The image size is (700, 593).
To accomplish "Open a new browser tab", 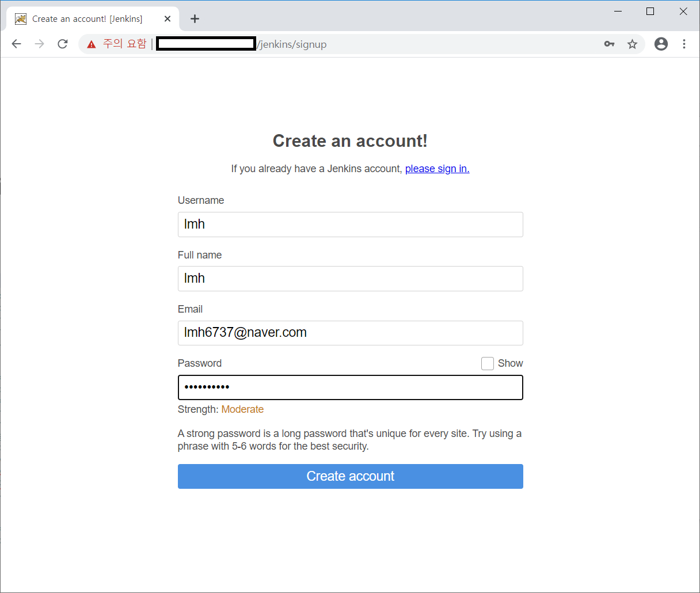I will (195, 19).
